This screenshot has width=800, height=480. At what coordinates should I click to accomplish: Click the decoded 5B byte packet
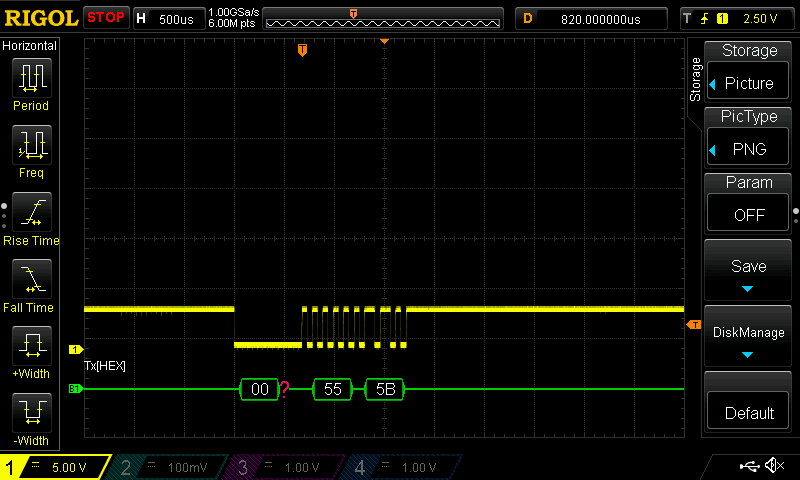pos(385,389)
